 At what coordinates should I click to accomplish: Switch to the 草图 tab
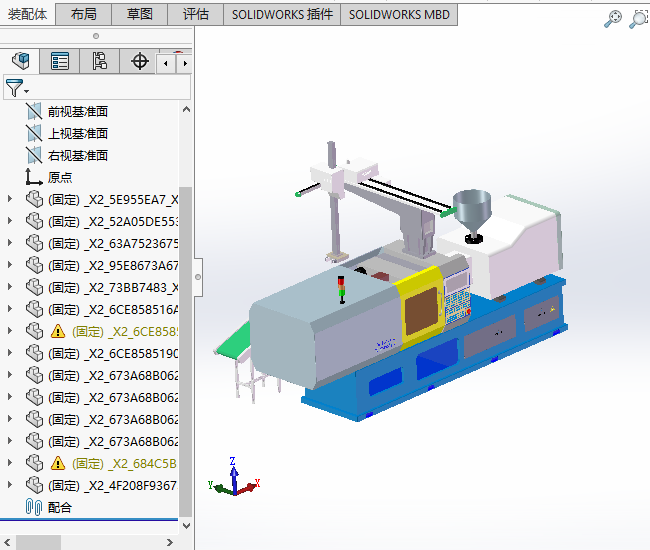click(140, 15)
